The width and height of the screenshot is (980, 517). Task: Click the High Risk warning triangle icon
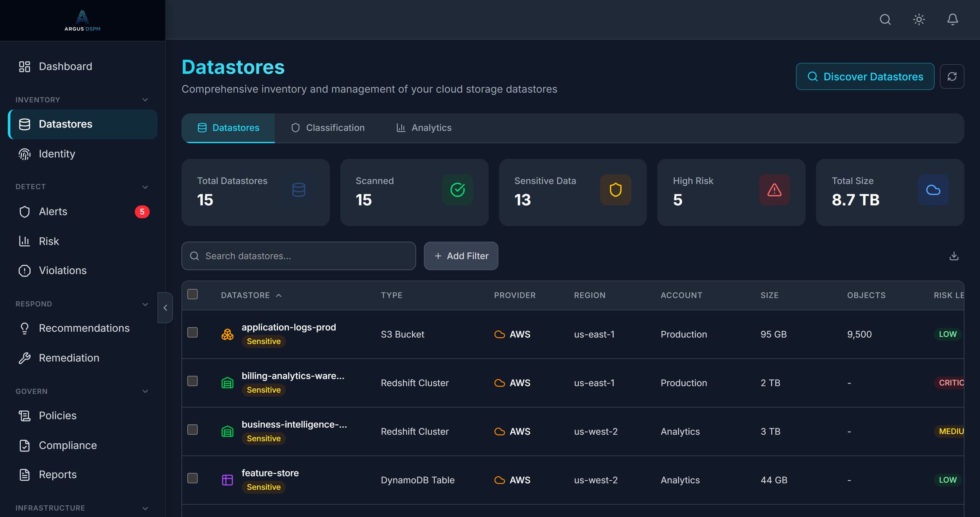point(774,190)
